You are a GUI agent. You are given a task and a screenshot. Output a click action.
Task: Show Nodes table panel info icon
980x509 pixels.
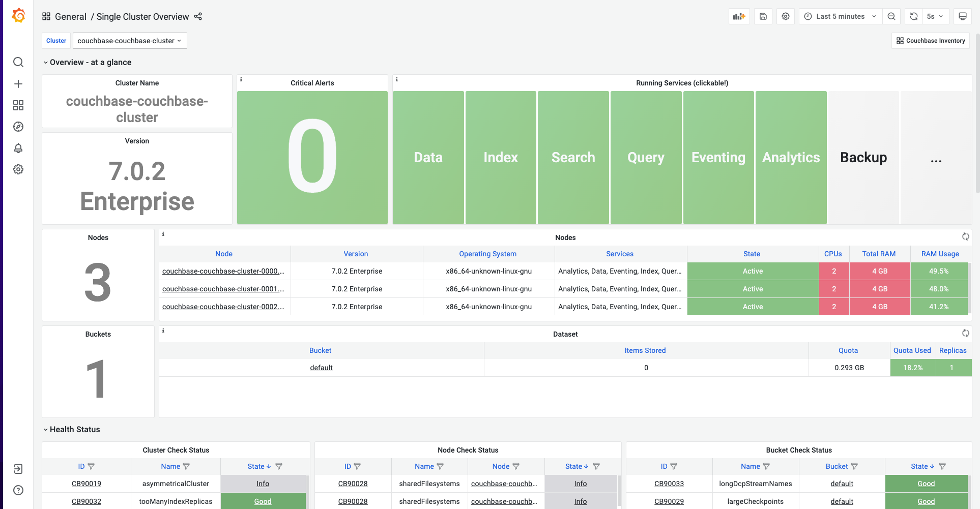click(163, 234)
